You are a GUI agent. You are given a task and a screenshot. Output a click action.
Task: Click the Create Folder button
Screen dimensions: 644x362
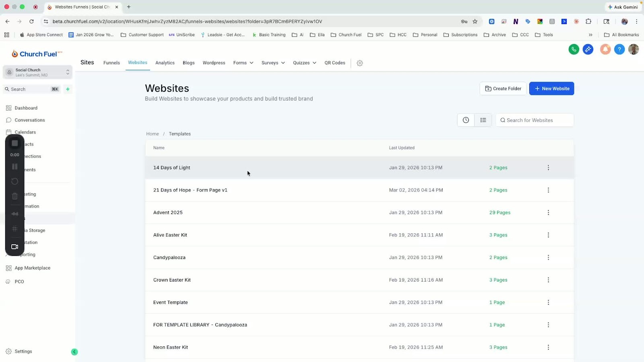pos(503,88)
